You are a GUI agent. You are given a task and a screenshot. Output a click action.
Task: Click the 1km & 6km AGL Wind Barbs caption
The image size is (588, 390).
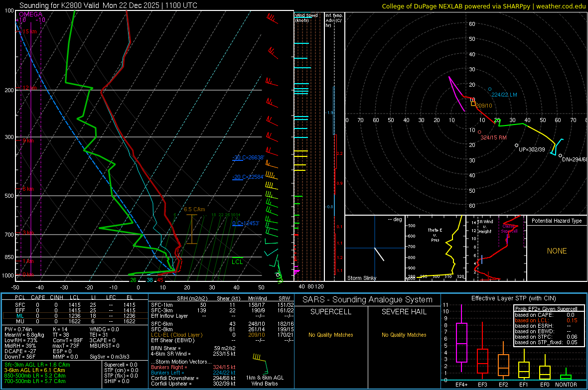pyautogui.click(x=265, y=381)
